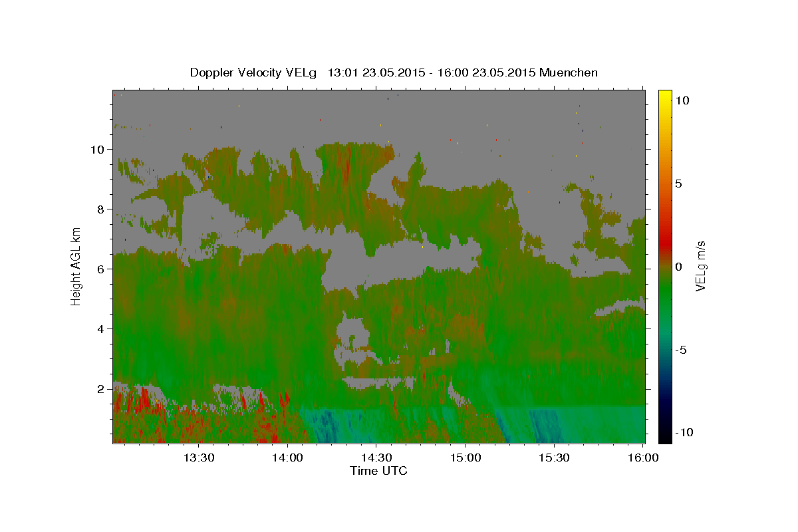
Task: Click the 15:00 time tick label
Action: (x=465, y=458)
